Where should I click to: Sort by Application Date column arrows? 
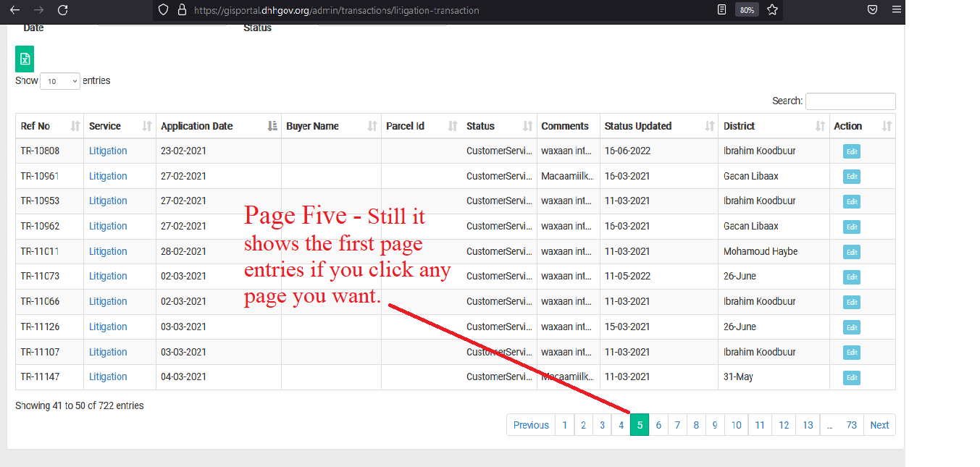[272, 126]
